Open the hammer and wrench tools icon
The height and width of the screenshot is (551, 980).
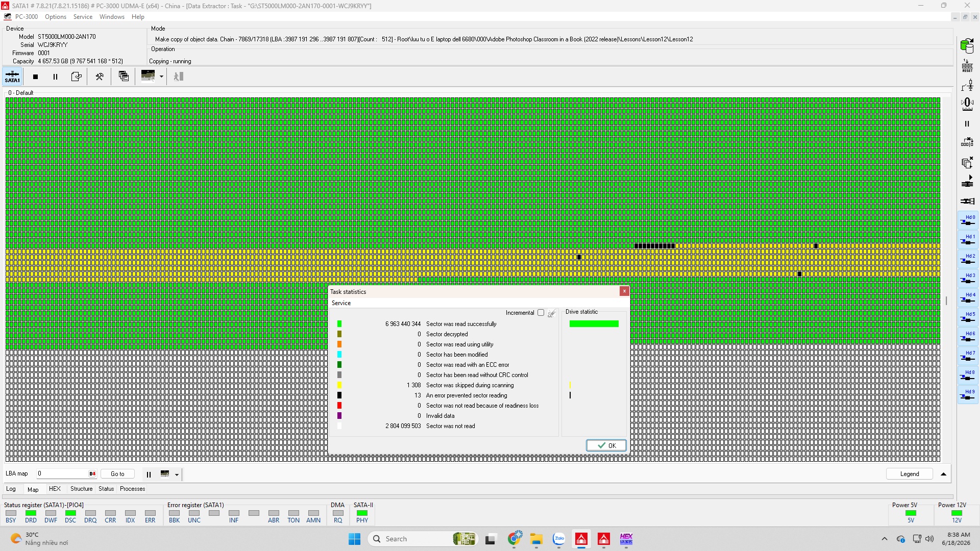(100, 77)
